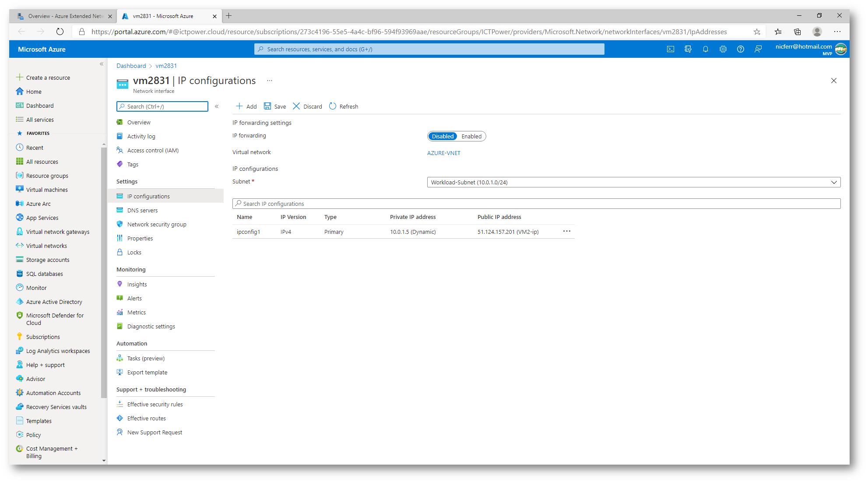Open a new browser tab
Image resolution: width=868 pixels, height=483 pixels.
(x=229, y=16)
